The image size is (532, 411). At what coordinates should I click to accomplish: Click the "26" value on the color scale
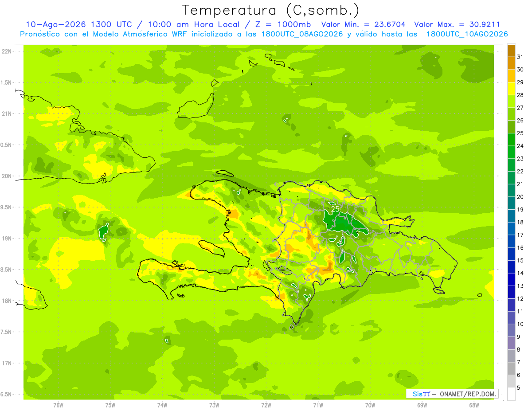(x=520, y=121)
